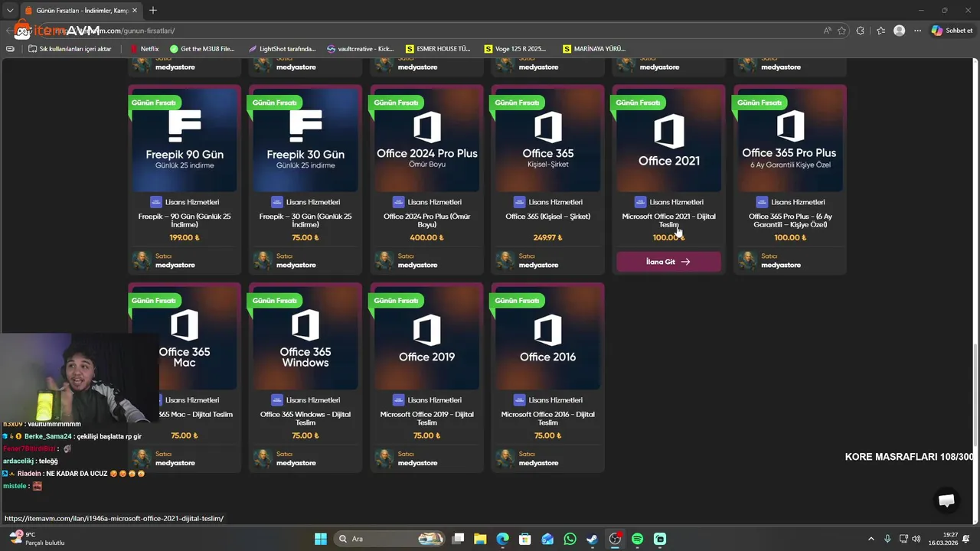Add this page to favorites with the star icon
980x551 pixels.
pyautogui.click(x=841, y=31)
